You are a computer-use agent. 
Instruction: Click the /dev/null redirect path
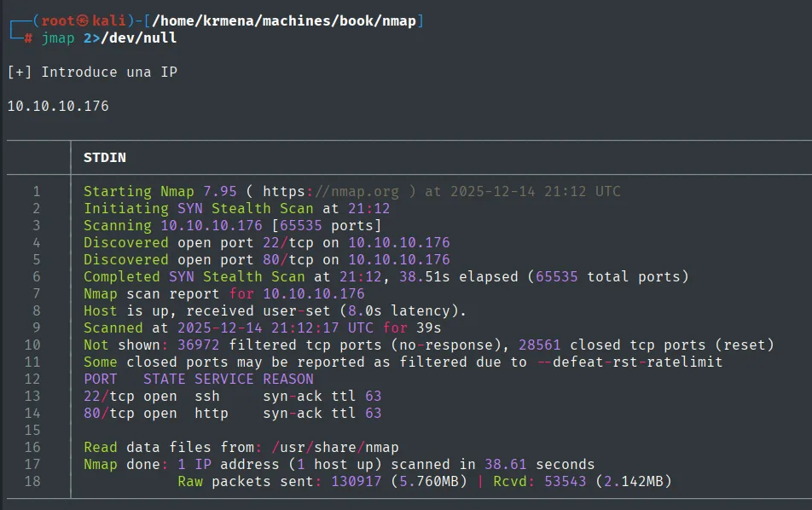pyautogui.click(x=138, y=38)
